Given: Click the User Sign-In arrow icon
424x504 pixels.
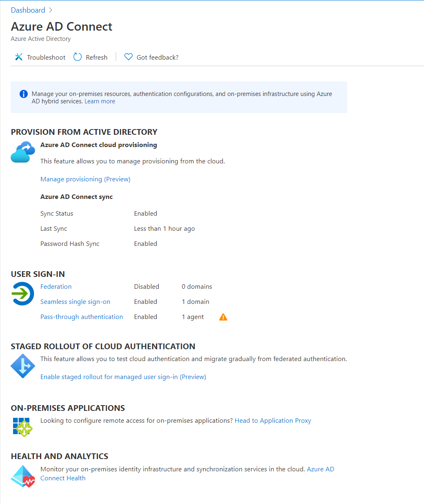Looking at the screenshot, I should (x=22, y=294).
